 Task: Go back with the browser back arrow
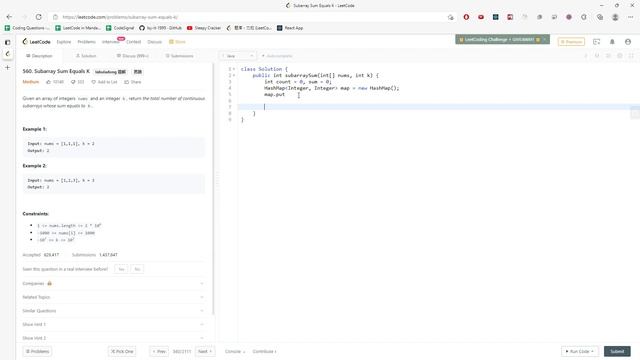pos(9,17)
